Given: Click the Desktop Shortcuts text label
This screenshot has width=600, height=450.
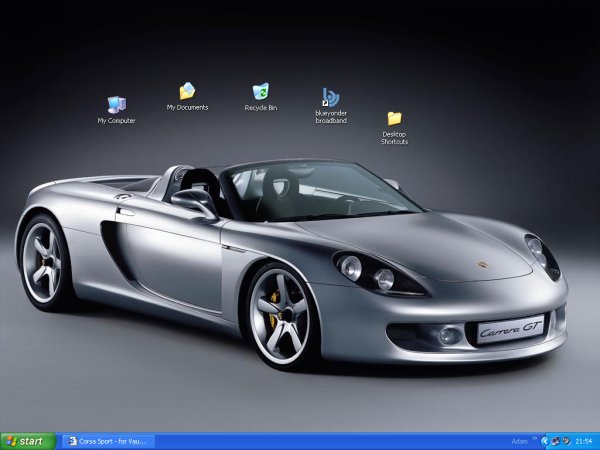Looking at the screenshot, I should coord(394,138).
